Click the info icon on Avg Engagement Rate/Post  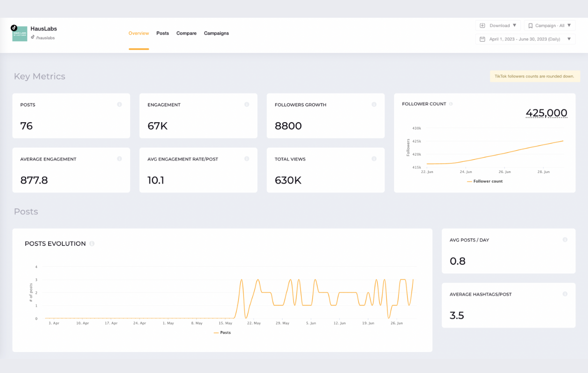tap(246, 159)
